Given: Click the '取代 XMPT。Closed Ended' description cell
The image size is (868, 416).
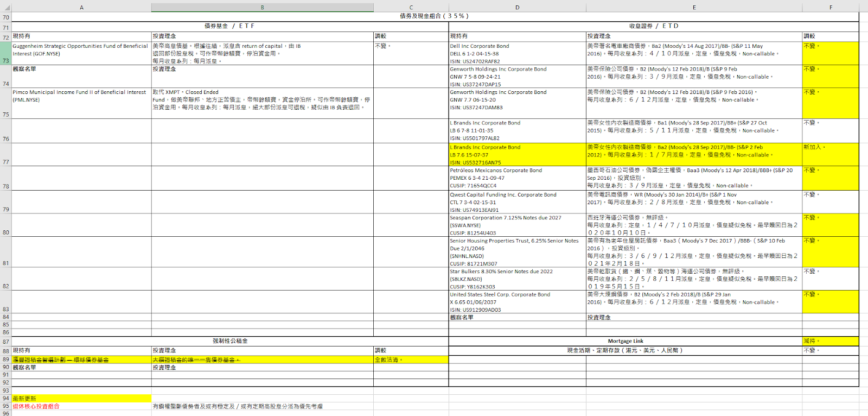Looking at the screenshot, I should coord(263,103).
